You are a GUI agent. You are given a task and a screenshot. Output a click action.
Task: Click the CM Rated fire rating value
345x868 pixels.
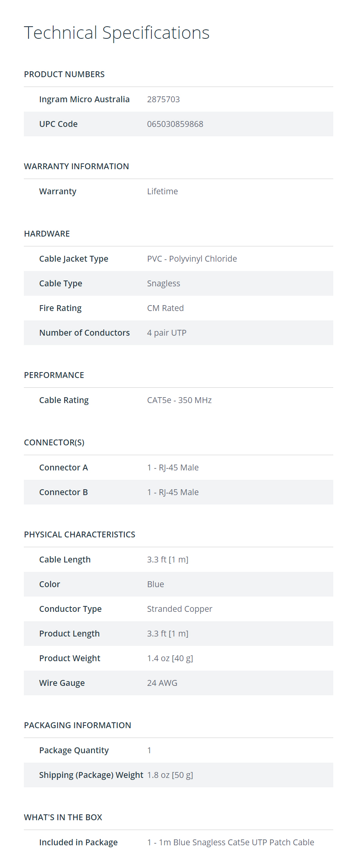(x=165, y=308)
